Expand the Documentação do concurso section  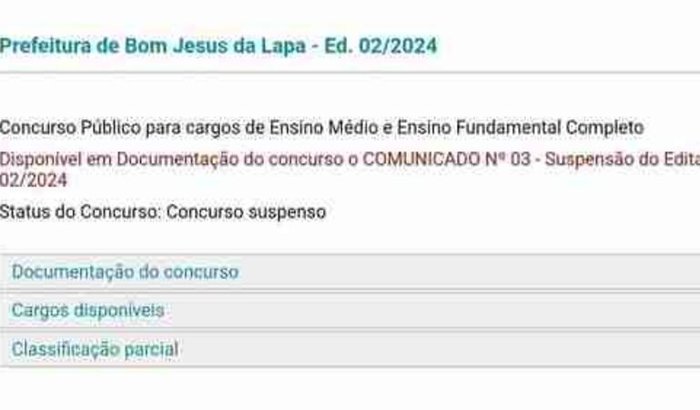point(125,272)
